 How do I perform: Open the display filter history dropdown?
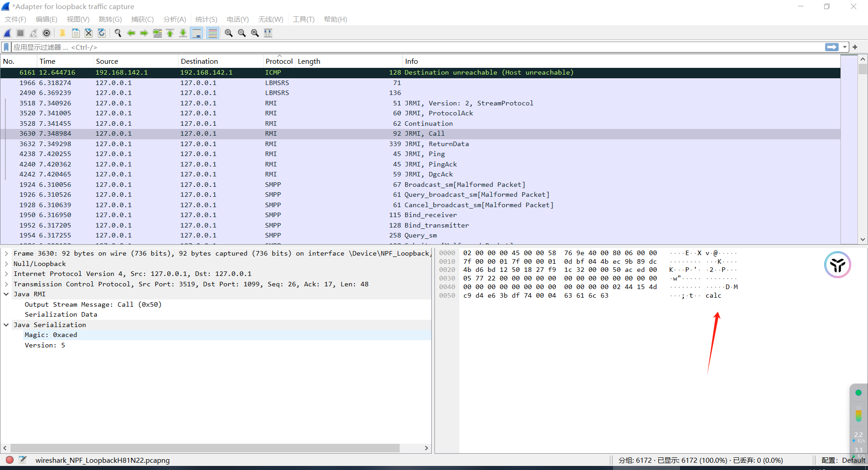(x=844, y=47)
